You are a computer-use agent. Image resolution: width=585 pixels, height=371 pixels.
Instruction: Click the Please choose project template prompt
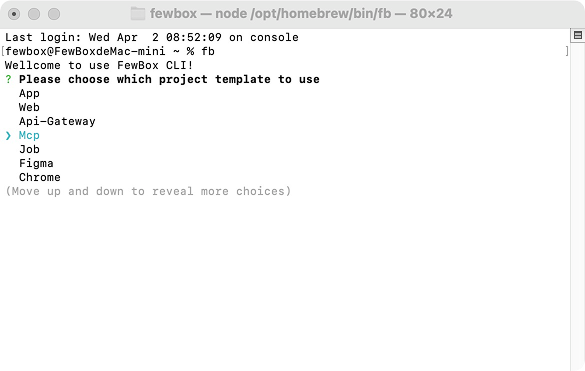169,80
